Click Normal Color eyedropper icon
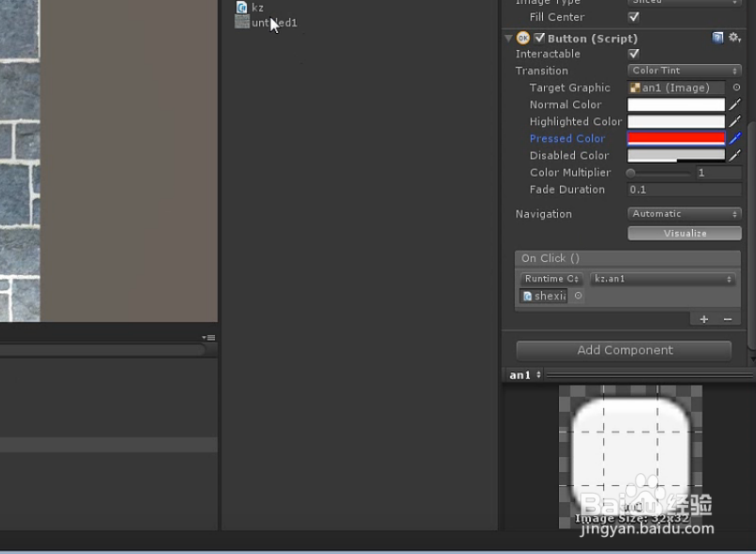 click(x=734, y=104)
